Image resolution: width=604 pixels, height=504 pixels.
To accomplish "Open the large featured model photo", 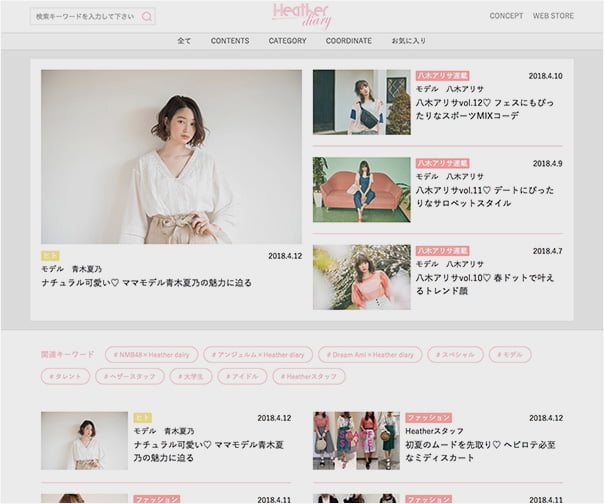I will tap(171, 156).
